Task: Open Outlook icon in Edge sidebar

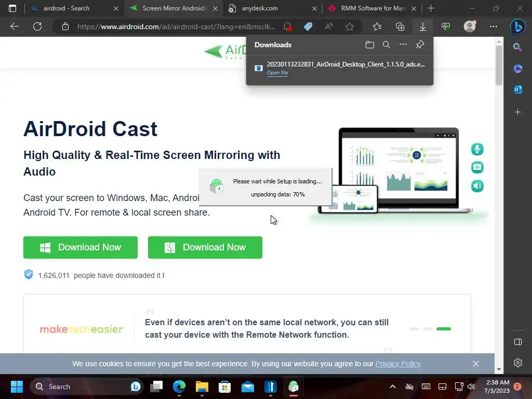Action: [517, 89]
